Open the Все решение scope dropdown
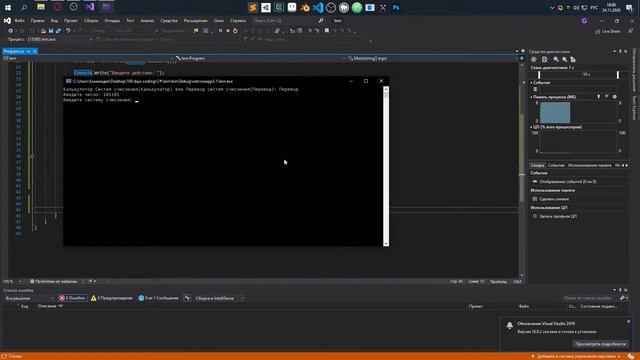Viewport: 640px width, 360px height. pos(29,298)
